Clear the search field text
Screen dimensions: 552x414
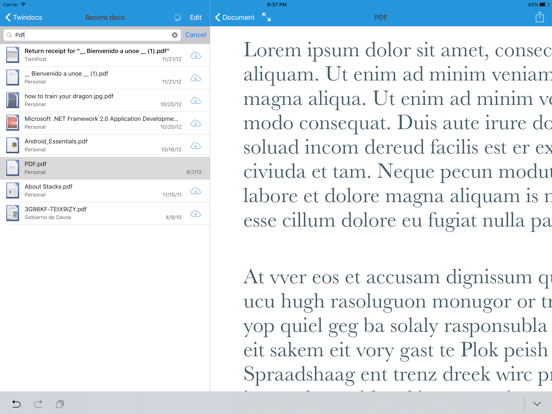pyautogui.click(x=174, y=35)
